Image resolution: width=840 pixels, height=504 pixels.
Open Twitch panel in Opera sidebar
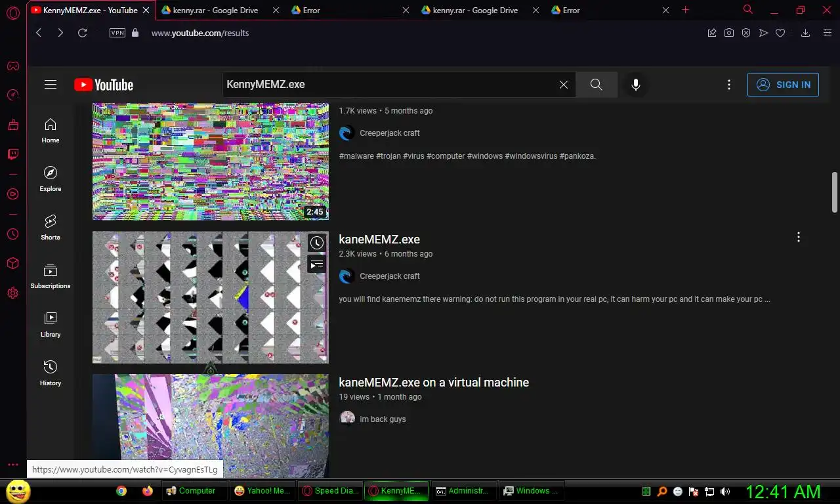click(x=12, y=154)
